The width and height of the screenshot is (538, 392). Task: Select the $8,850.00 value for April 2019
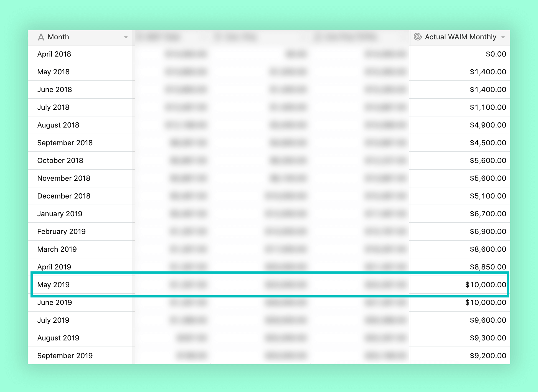(x=488, y=267)
